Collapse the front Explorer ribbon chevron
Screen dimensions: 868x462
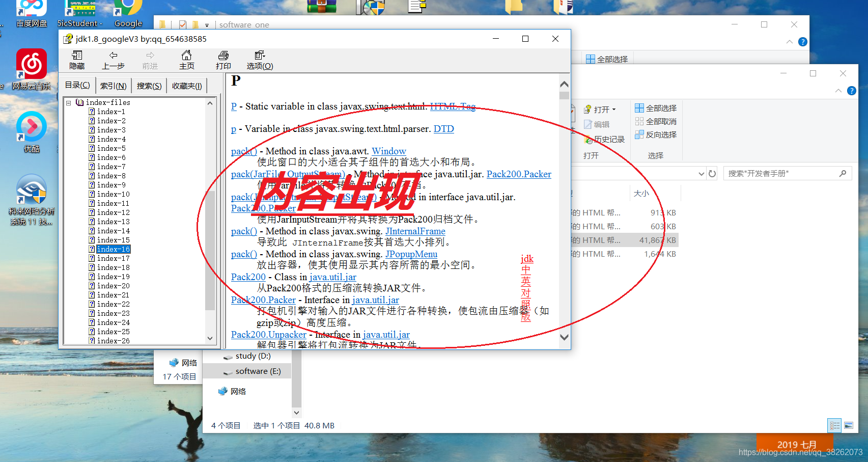[x=838, y=91]
